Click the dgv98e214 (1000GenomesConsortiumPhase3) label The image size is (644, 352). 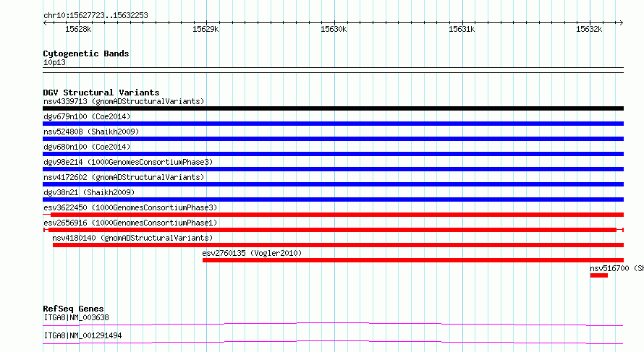coord(128,162)
